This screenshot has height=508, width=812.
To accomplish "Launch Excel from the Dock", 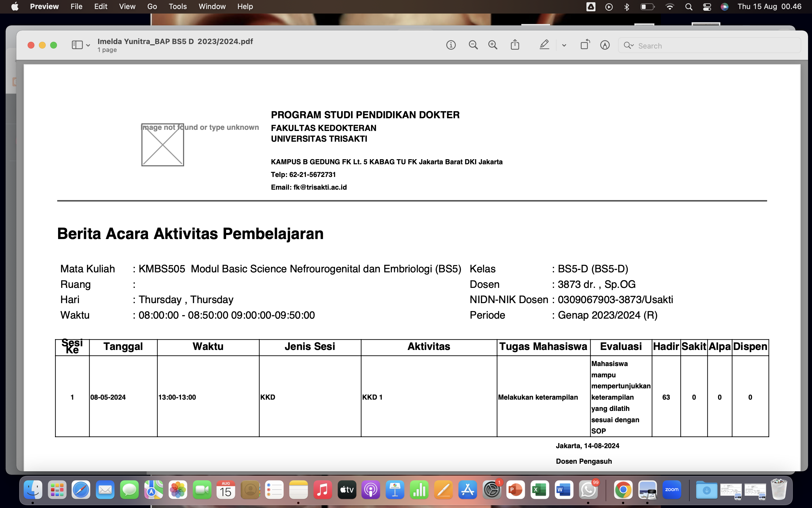I will click(540, 490).
